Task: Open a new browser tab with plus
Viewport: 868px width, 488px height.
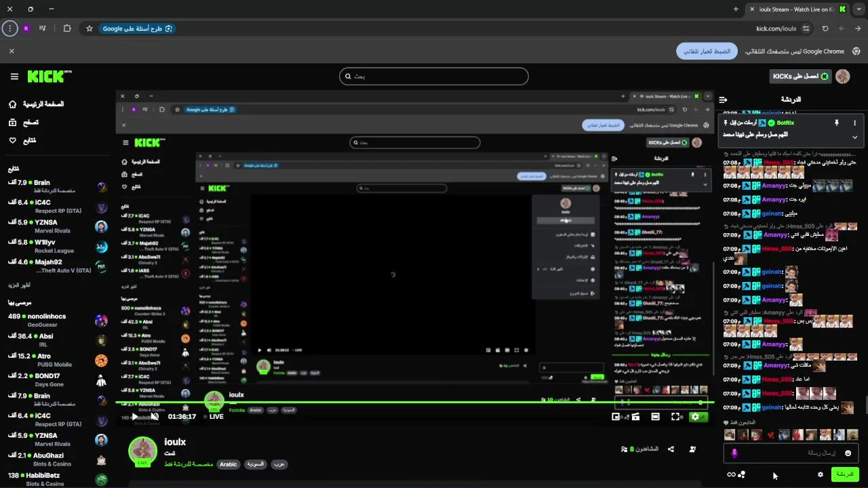Action: 736,9
